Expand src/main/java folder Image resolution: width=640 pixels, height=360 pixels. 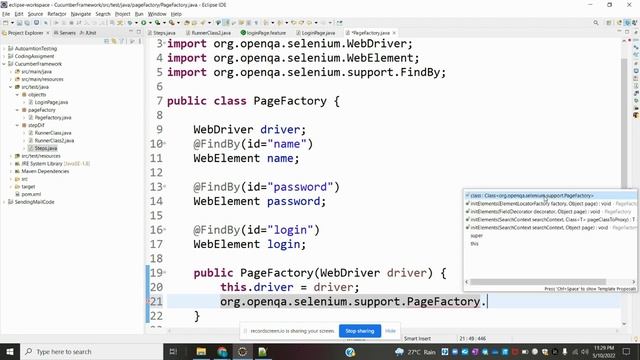click(11, 71)
